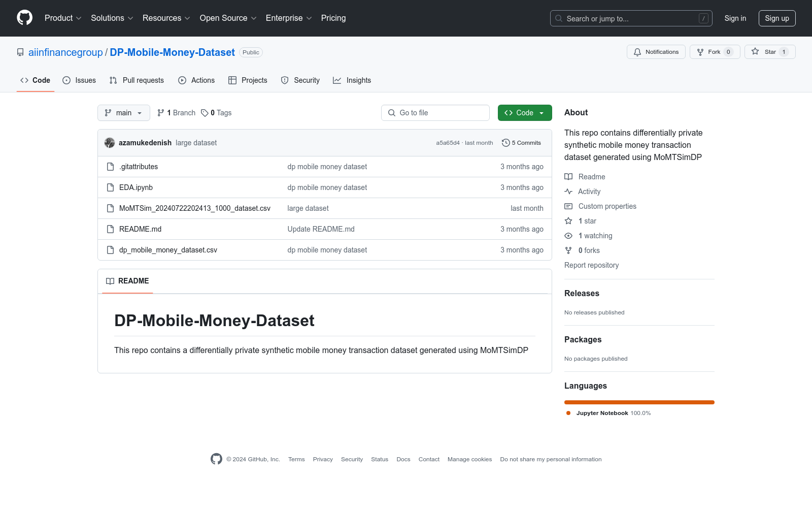Open the dp_mobile_money_dataset.csv file
This screenshot has height=508, width=812.
click(x=168, y=250)
